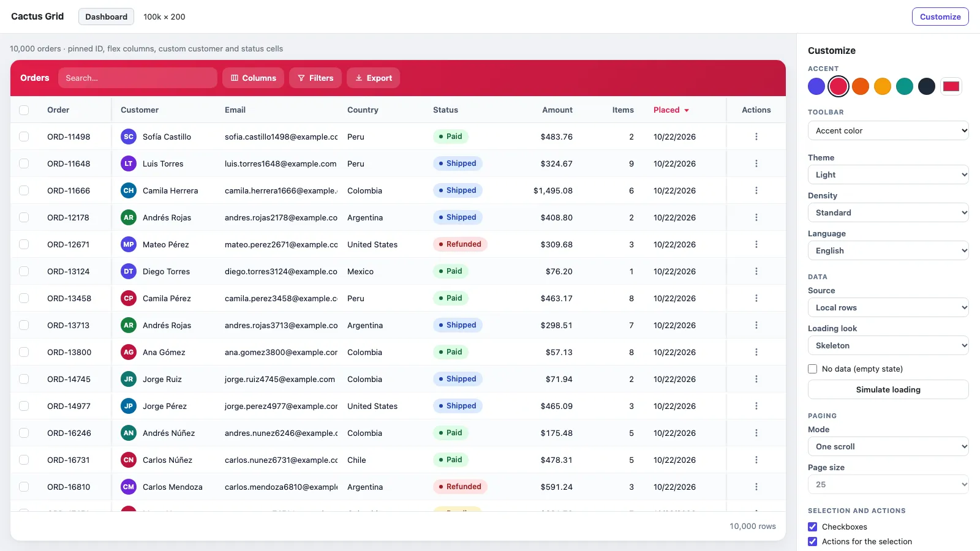
Task: Choose the purple accent color swatch
Action: click(x=816, y=86)
